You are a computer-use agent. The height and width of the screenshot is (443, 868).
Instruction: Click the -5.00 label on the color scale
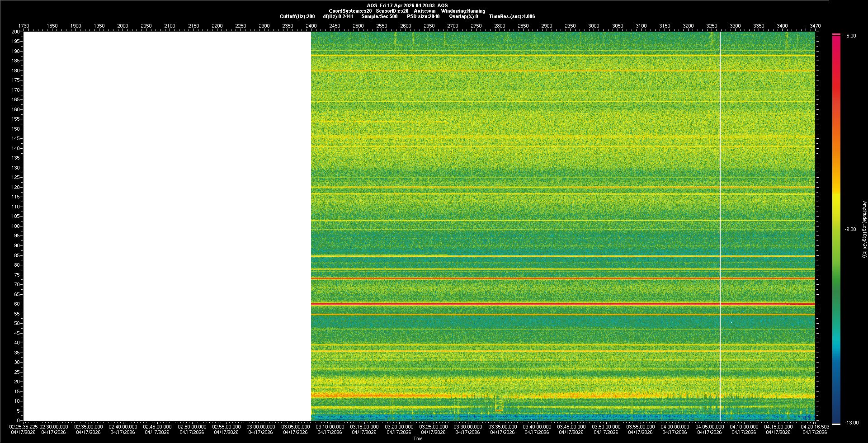(850, 36)
